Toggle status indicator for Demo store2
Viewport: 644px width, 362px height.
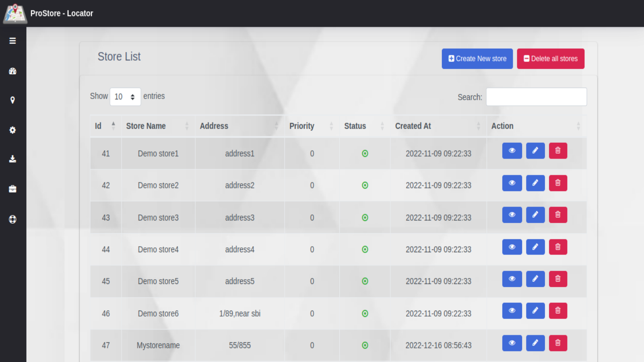[x=365, y=185]
